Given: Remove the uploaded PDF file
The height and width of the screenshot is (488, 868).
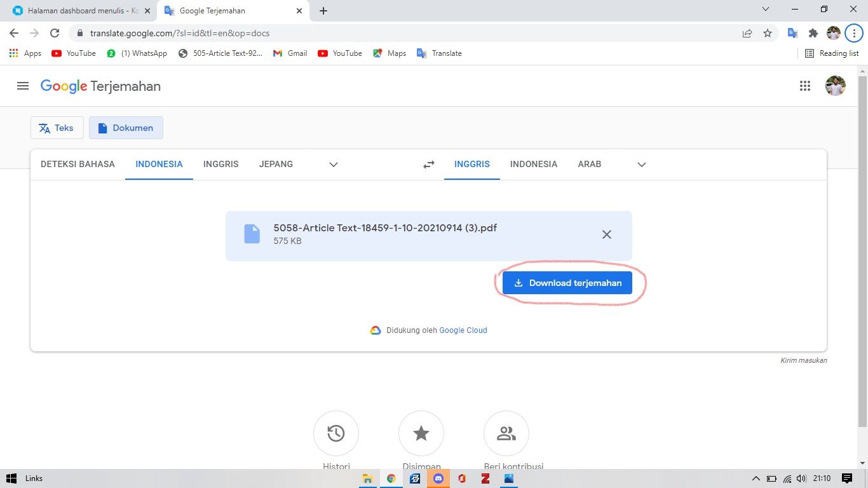Looking at the screenshot, I should point(607,234).
